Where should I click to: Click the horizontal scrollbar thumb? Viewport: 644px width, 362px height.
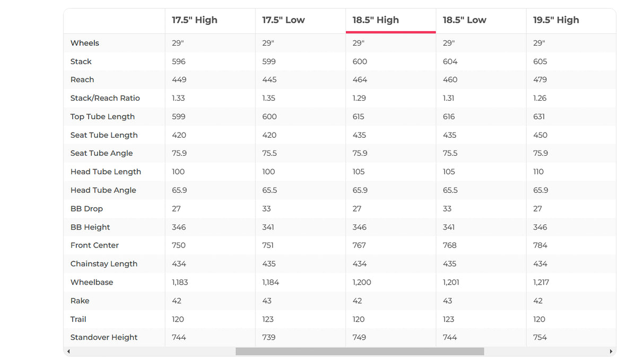pos(360,351)
